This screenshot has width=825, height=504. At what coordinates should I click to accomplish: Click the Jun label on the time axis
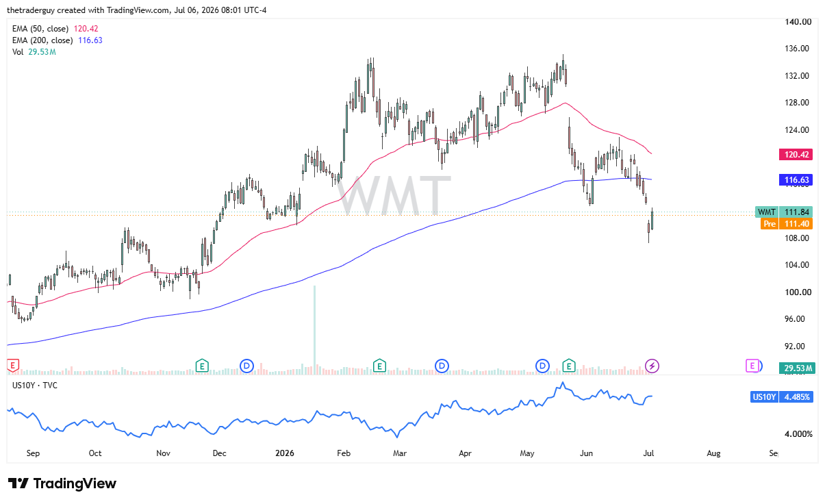point(587,453)
